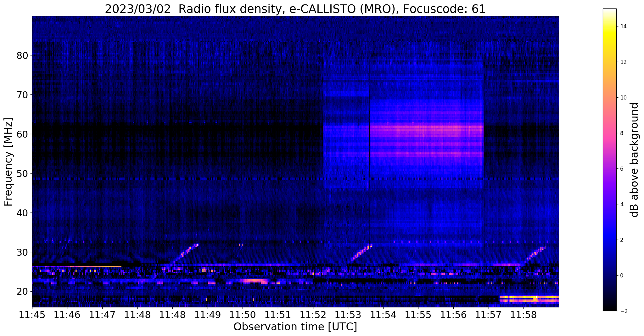Click the colorbar tick labeled 8

coord(621,133)
